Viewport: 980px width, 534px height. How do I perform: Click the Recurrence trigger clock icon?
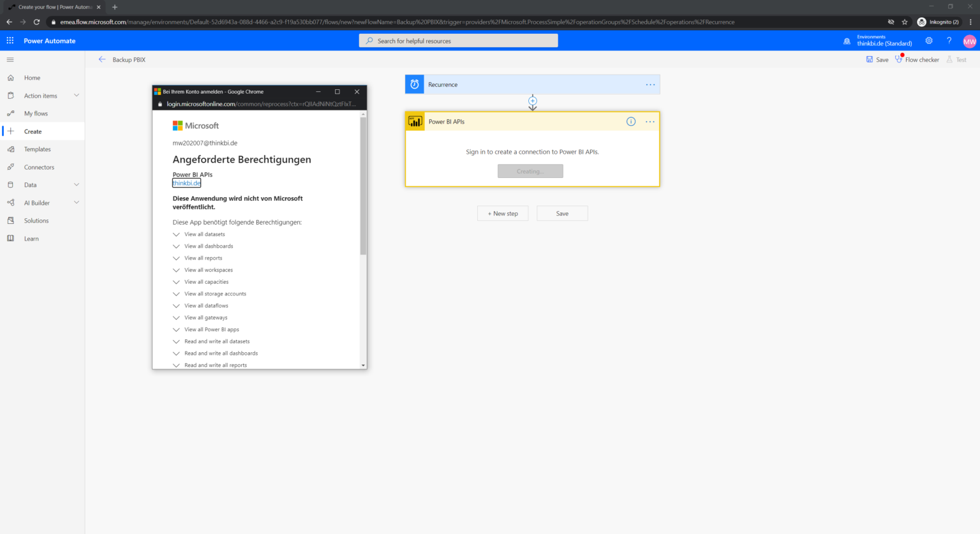click(x=414, y=84)
